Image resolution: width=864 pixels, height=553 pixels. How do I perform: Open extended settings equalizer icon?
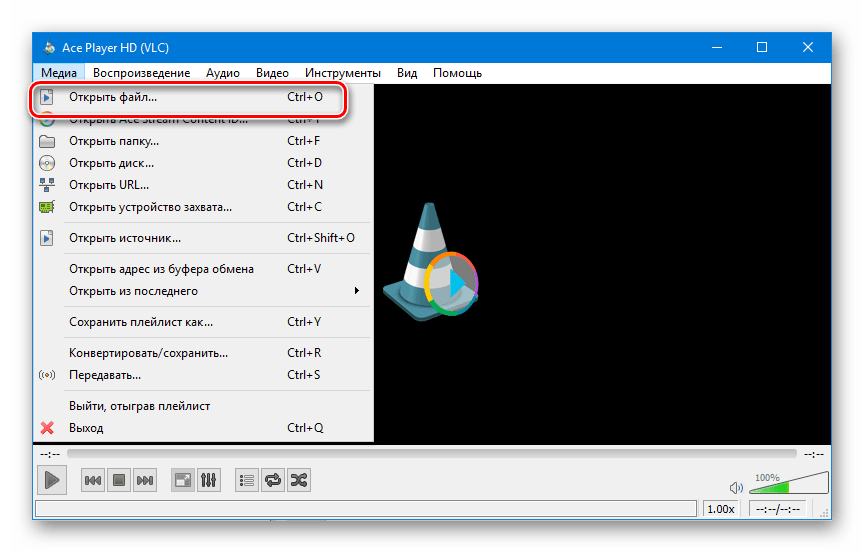[208, 480]
